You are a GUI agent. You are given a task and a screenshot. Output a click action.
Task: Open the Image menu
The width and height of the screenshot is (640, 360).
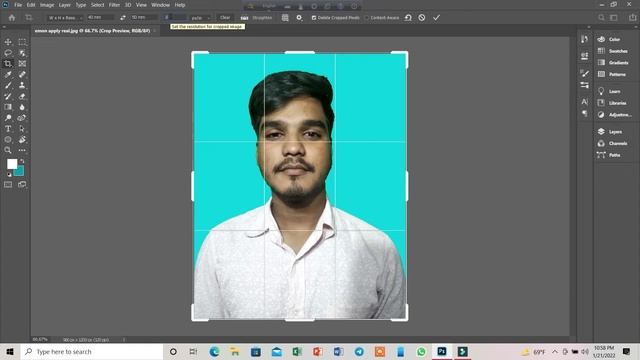point(47,5)
